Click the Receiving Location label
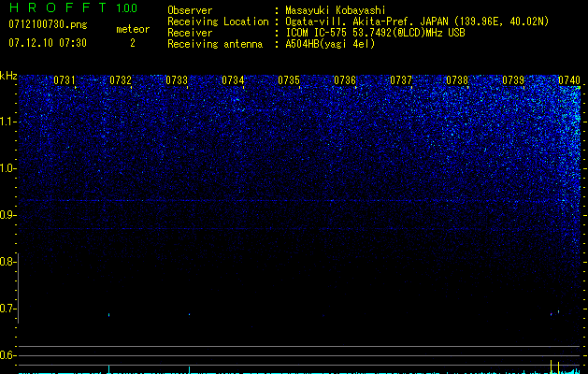Image resolution: width=588 pixels, height=374 pixels. point(218,22)
